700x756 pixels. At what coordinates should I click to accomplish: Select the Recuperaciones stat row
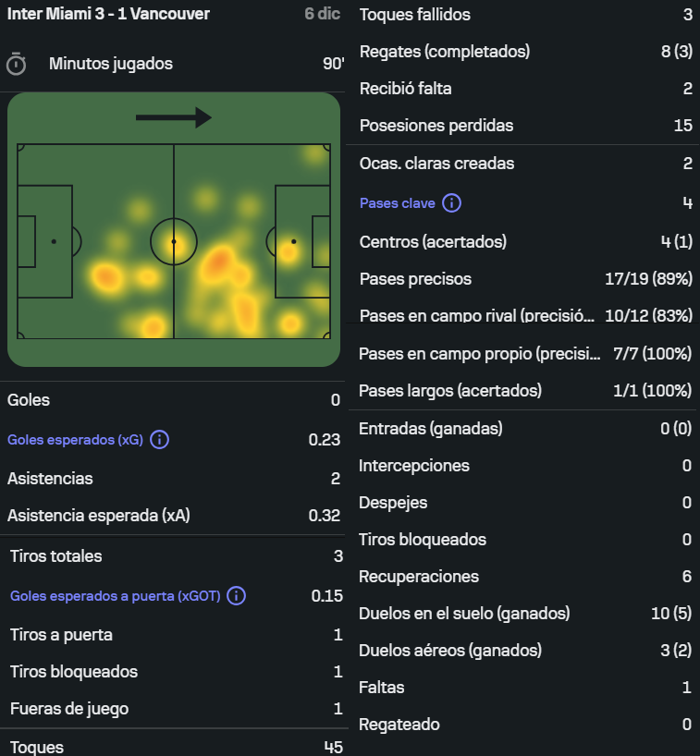click(x=524, y=577)
